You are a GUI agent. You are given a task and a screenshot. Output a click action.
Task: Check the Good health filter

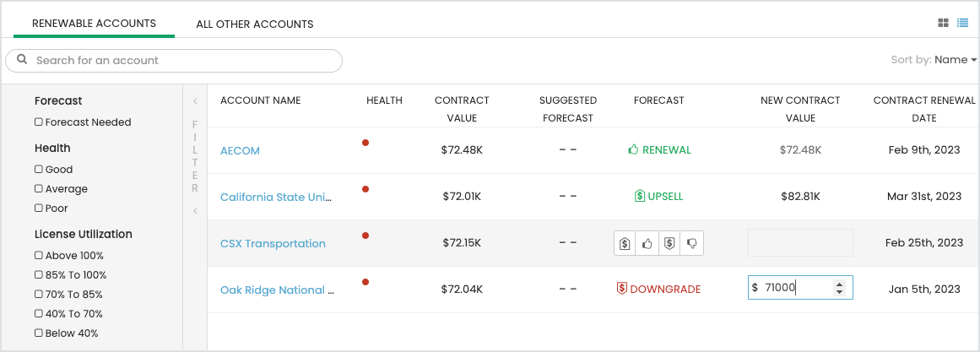click(x=39, y=169)
